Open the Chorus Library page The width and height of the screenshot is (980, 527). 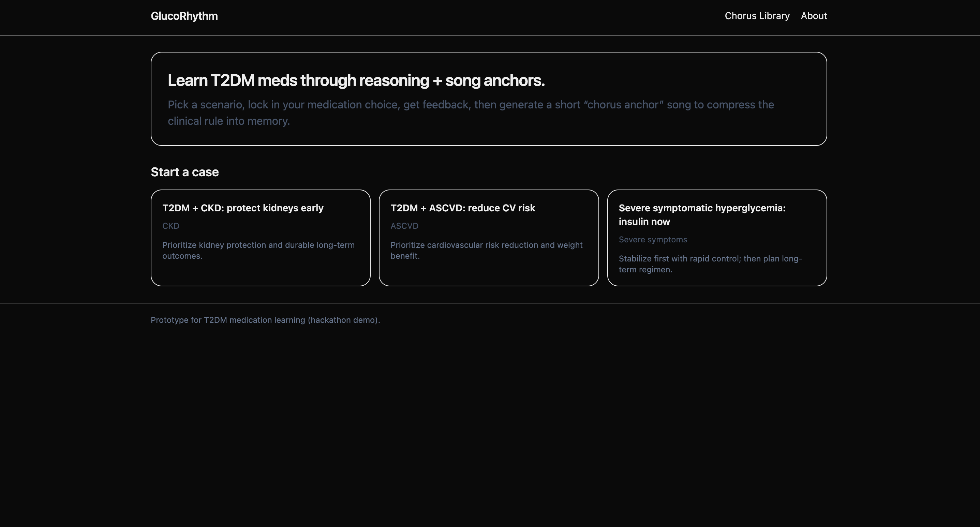pos(757,16)
